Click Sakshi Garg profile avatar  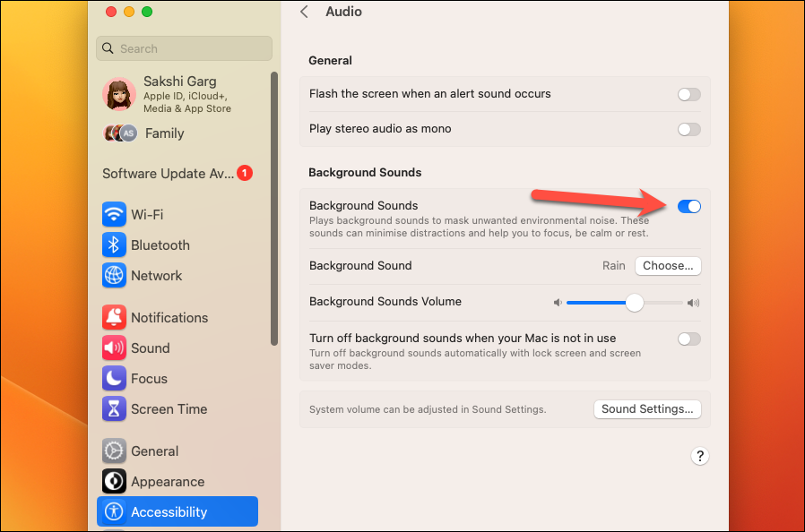pos(119,94)
